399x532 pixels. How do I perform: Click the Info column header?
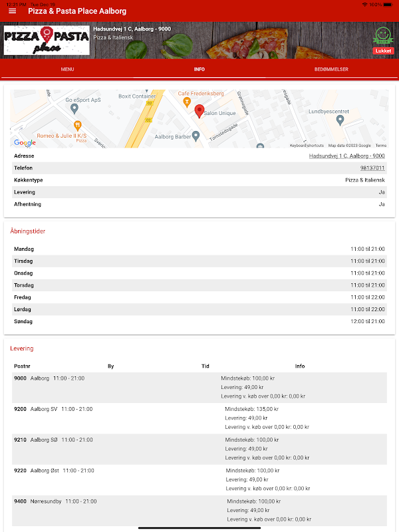[x=300, y=366]
